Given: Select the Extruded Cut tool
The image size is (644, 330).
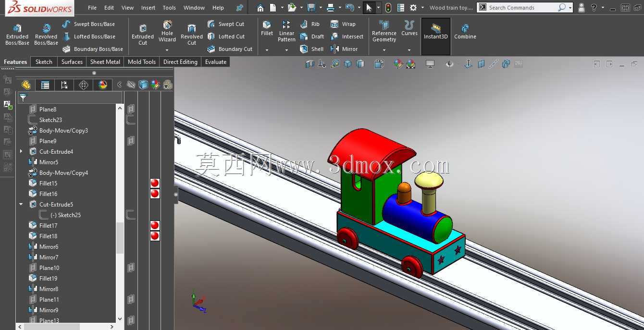Looking at the screenshot, I should (143, 35).
